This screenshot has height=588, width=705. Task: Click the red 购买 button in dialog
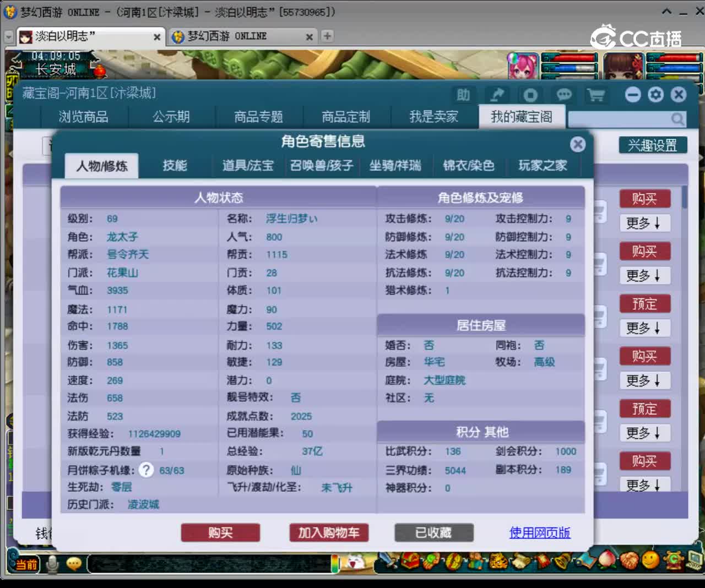coord(220,532)
